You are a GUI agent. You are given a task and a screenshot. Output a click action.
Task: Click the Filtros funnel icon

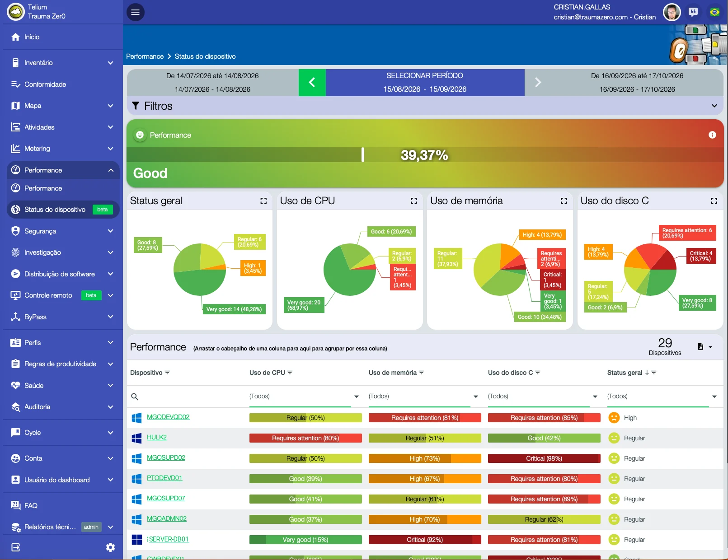(135, 106)
